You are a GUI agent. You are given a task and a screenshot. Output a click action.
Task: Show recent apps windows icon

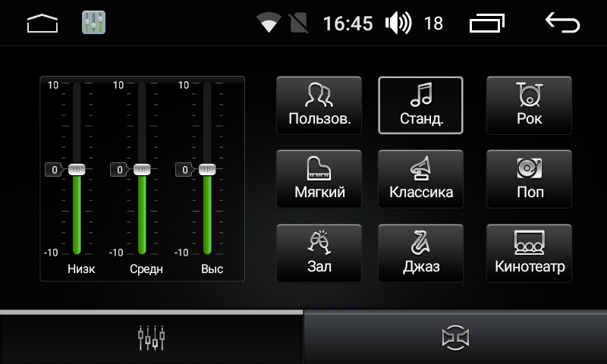click(486, 24)
